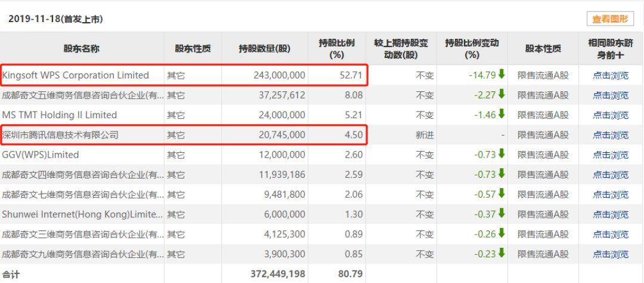
Task: Click green down arrow beside -14.79
Action: tap(501, 75)
